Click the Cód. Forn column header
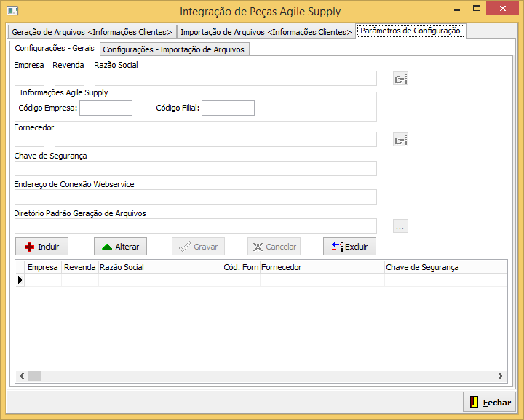The image size is (524, 420). click(x=242, y=267)
